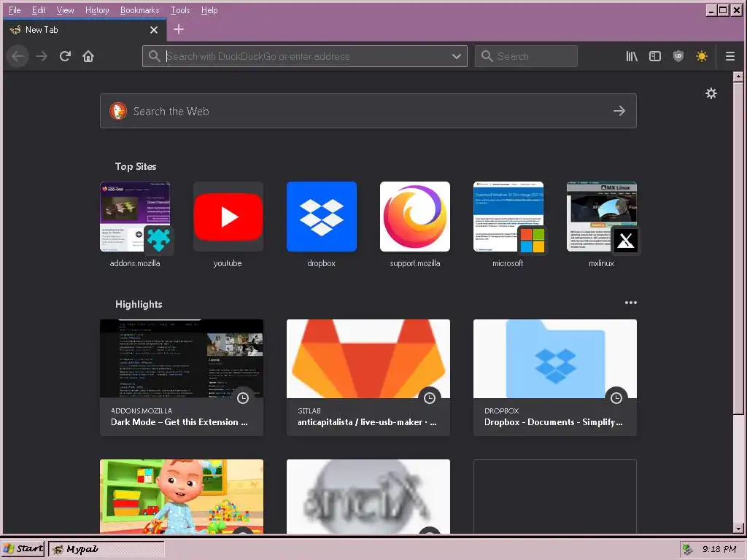747x560 pixels.
Task: Click the Mypal taskbar button
Action: [x=107, y=549]
